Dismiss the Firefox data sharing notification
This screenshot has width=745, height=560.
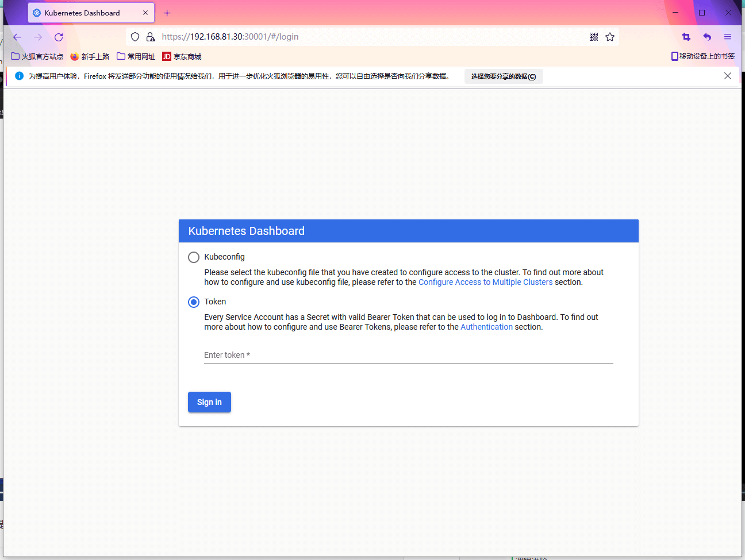[728, 76]
